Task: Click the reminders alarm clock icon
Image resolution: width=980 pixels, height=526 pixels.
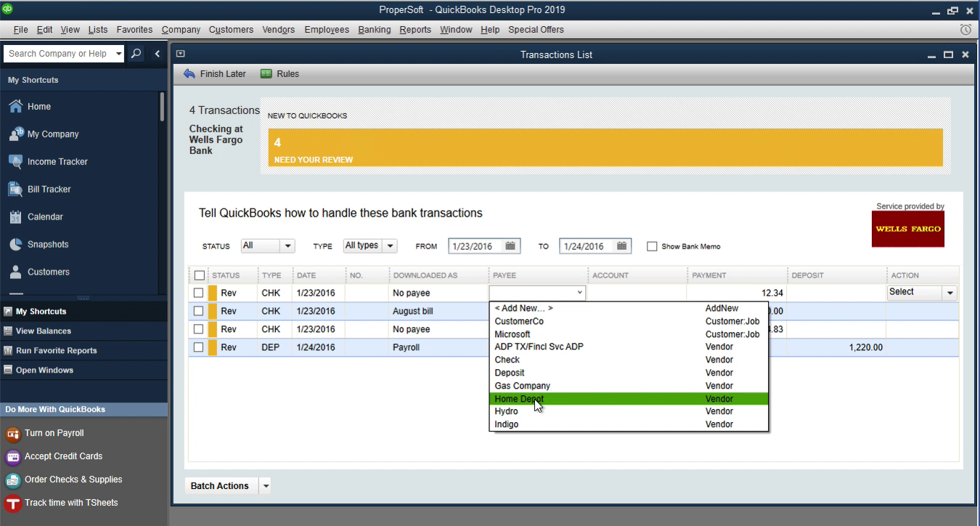Action: (x=965, y=30)
